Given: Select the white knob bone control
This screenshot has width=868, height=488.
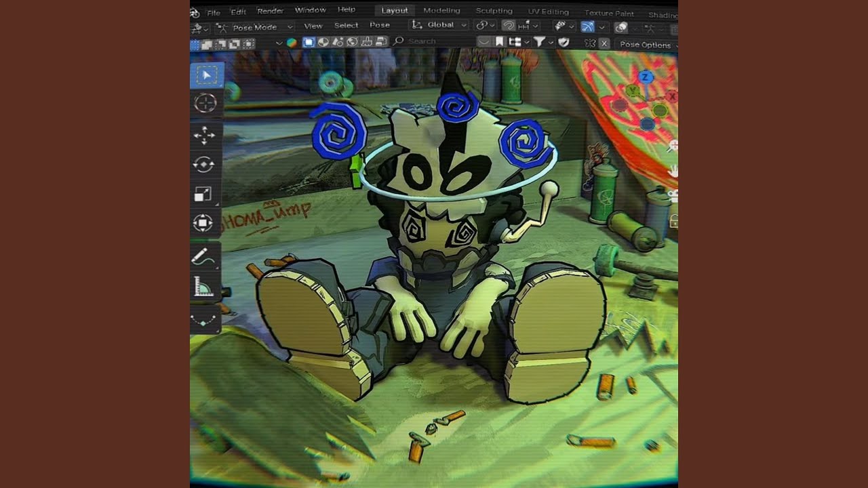Looking at the screenshot, I should (x=549, y=188).
